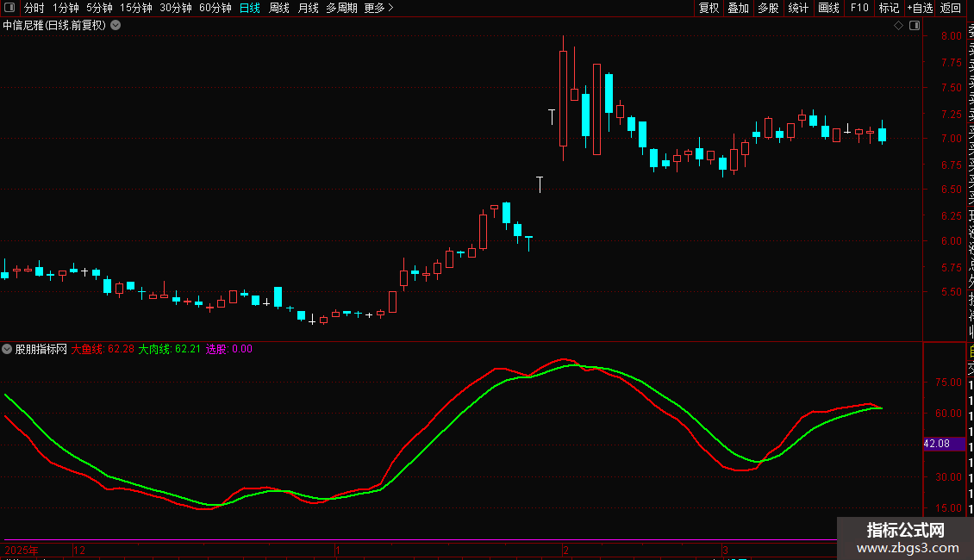
Task: Click the diamond icon above the chart
Action: [x=898, y=25]
